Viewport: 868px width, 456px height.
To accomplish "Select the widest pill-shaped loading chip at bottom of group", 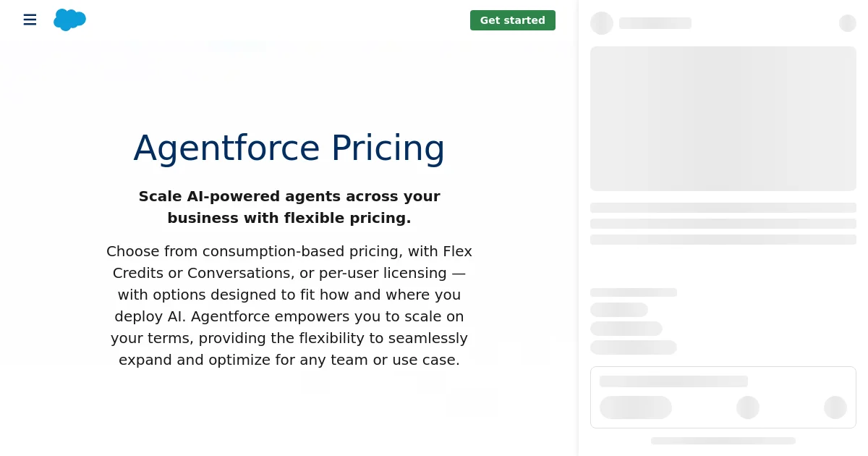I will pyautogui.click(x=634, y=347).
